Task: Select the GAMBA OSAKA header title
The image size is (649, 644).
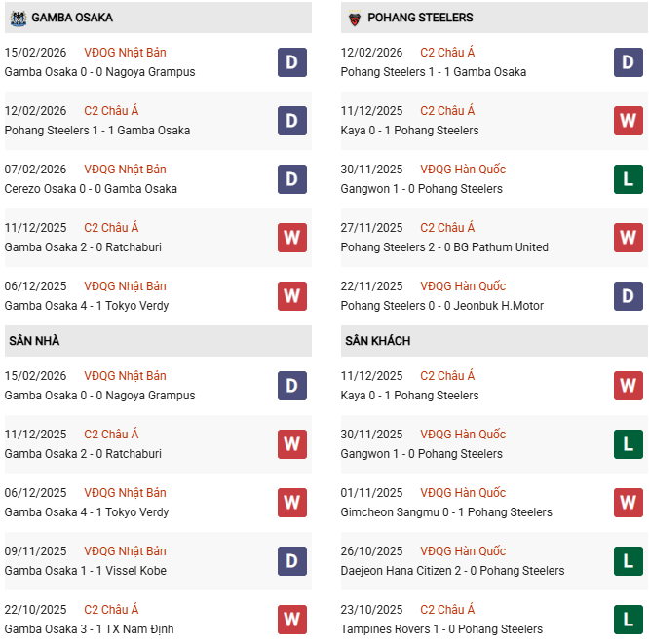Action: click(72, 18)
